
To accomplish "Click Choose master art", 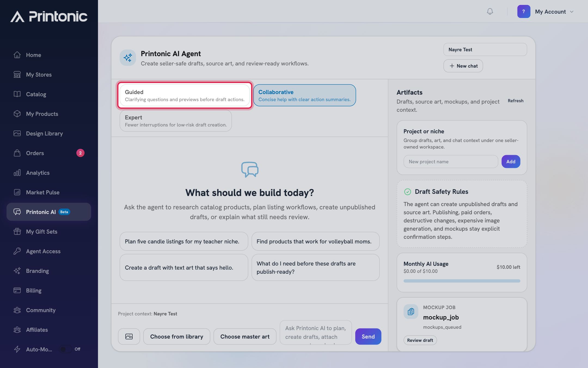I will point(245,336).
